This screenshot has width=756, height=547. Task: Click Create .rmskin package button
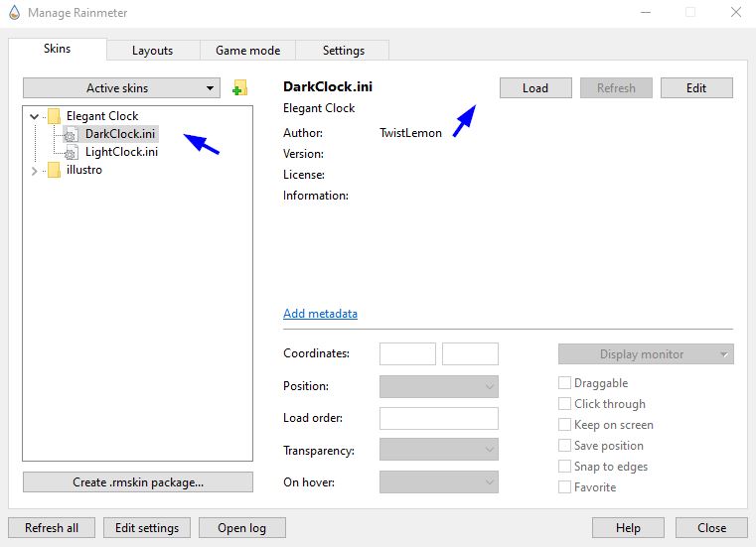pyautogui.click(x=138, y=482)
